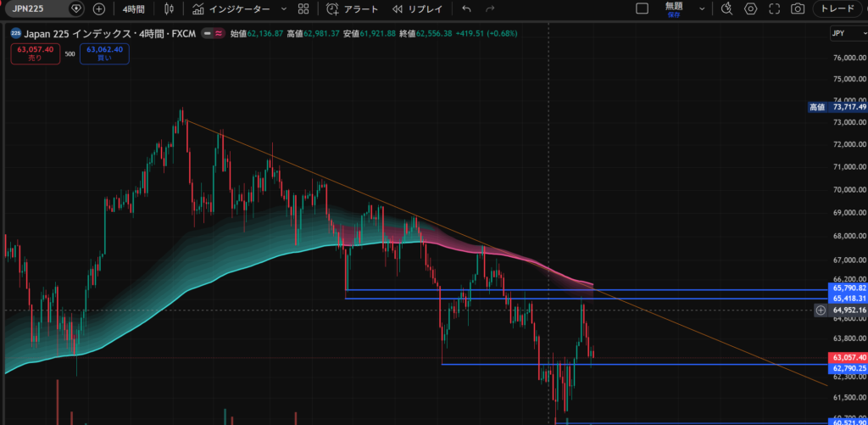
Task: Click the +419.51 (+0.68%) change text
Action: click(x=487, y=33)
